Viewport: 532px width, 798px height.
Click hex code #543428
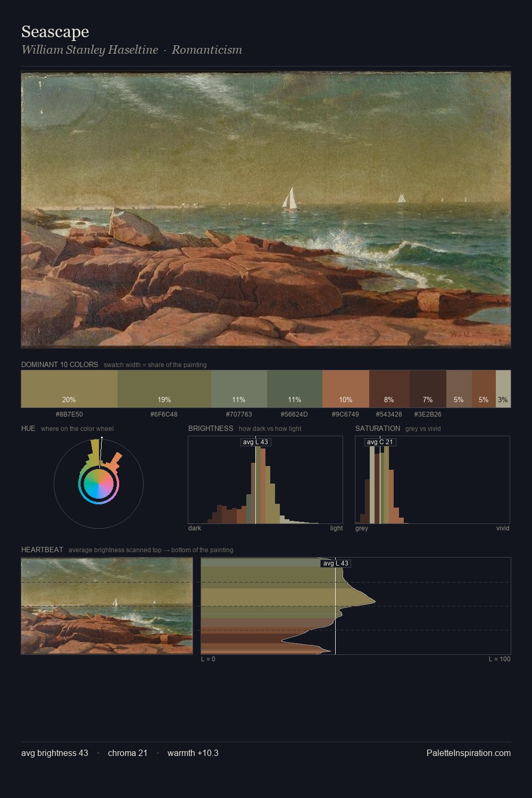tap(389, 414)
